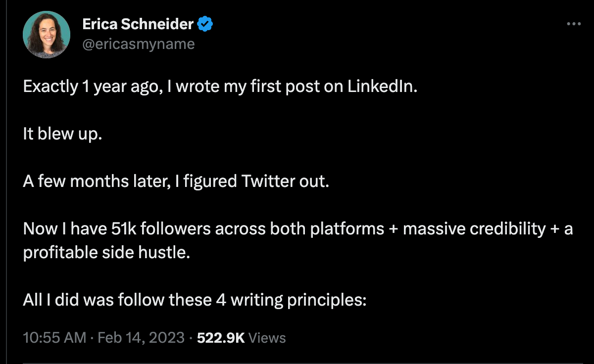This screenshot has height=364, width=594.
Task: Click the Views label
Action: 267,338
